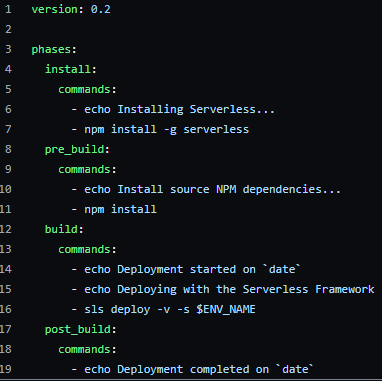
Task: Click the 'build:' key on line 12
Action: 64,229
